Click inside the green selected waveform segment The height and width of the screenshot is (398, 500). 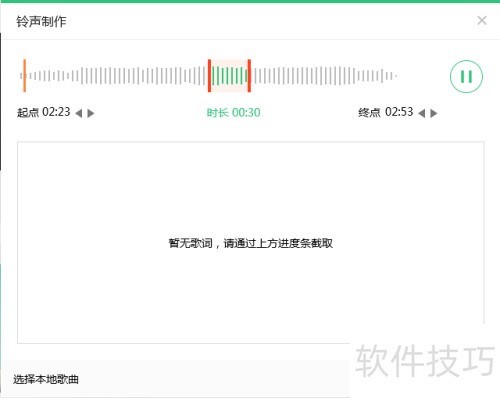click(229, 76)
